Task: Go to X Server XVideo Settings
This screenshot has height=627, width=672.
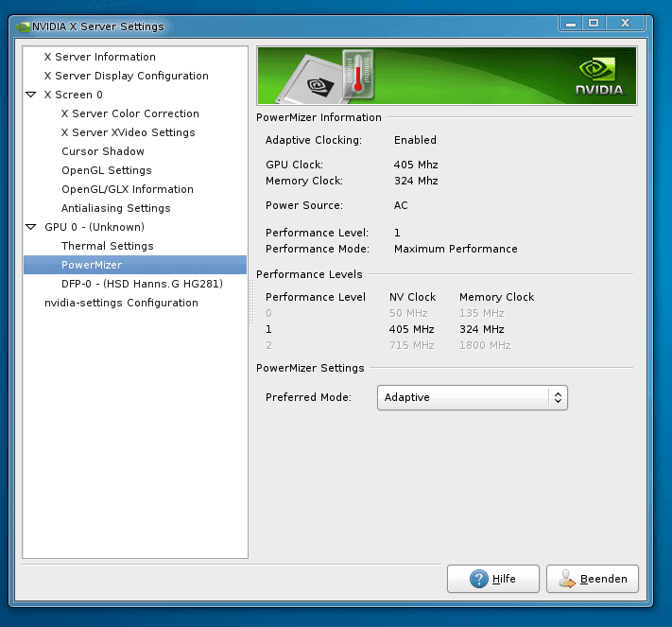Action: 129,132
